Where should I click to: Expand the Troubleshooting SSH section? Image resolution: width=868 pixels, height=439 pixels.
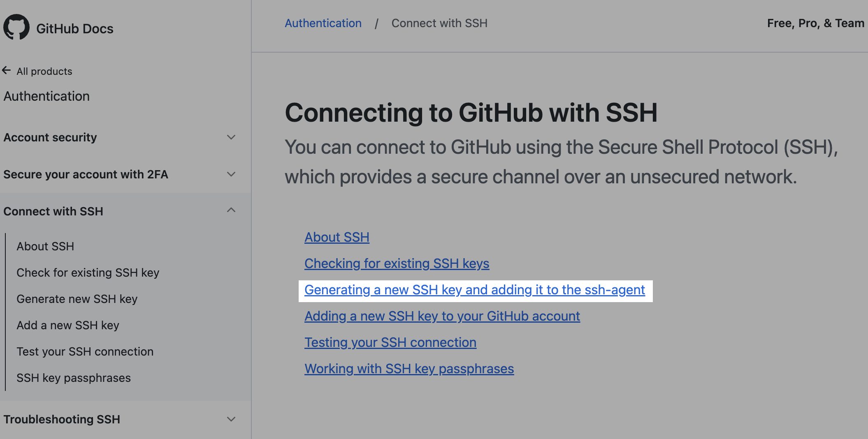(231, 419)
